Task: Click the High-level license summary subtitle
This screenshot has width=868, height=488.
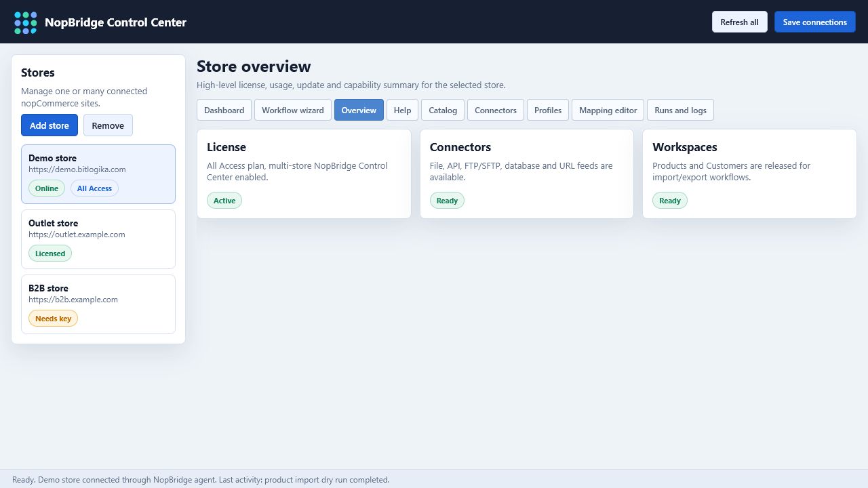Action: [351, 85]
